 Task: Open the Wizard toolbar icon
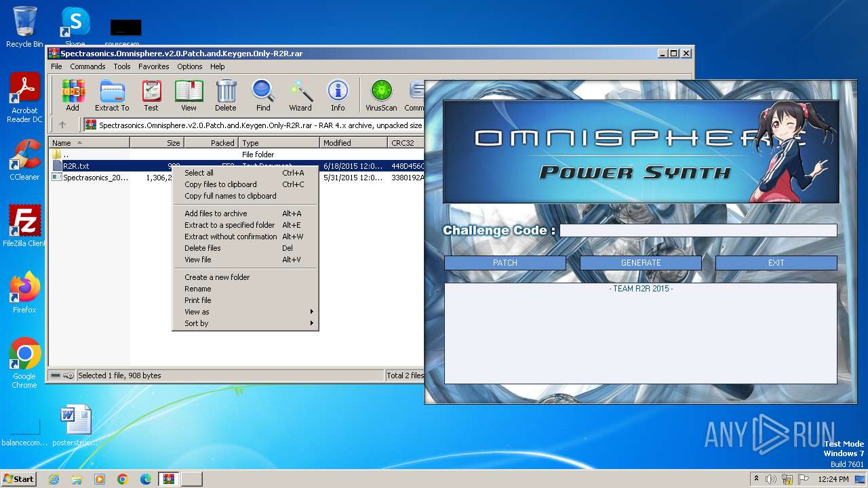tap(300, 95)
